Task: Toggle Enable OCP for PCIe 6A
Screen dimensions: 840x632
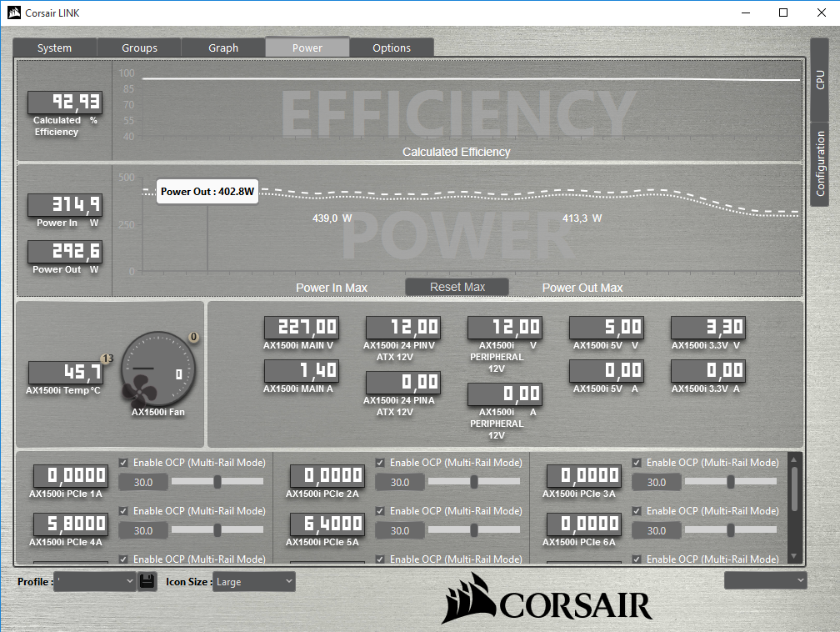Action: click(x=637, y=511)
